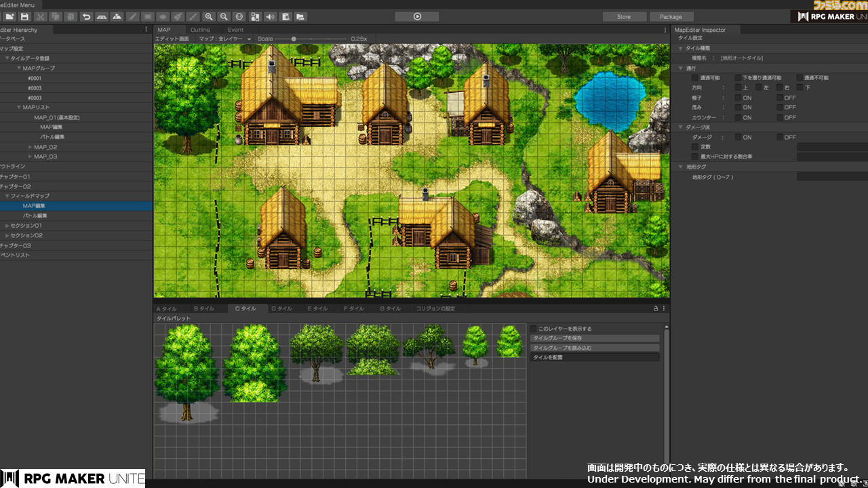Check the 上 direction checkbox
Viewport: 868px width, 488px height.
coord(738,87)
